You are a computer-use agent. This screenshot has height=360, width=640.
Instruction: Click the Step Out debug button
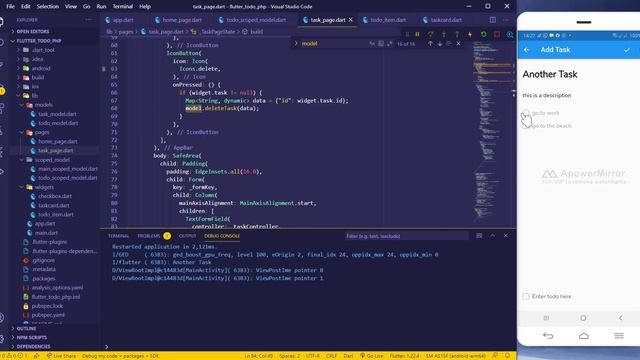[457, 34]
